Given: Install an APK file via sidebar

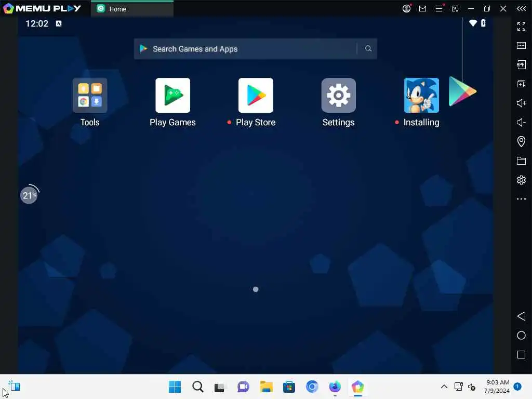Looking at the screenshot, I should coord(521,64).
